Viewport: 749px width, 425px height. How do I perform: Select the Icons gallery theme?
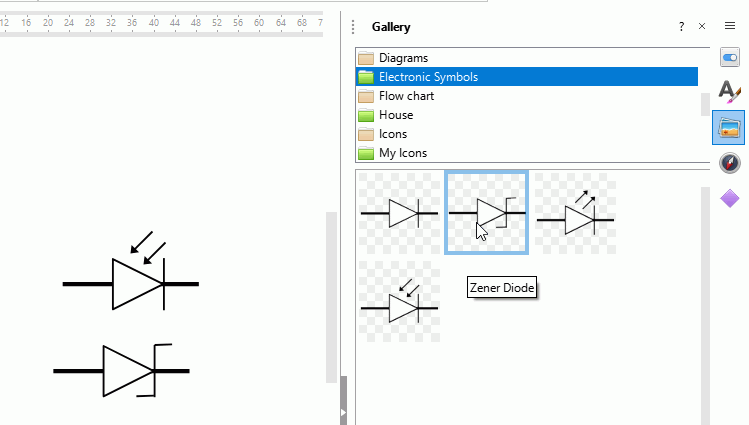click(x=392, y=134)
